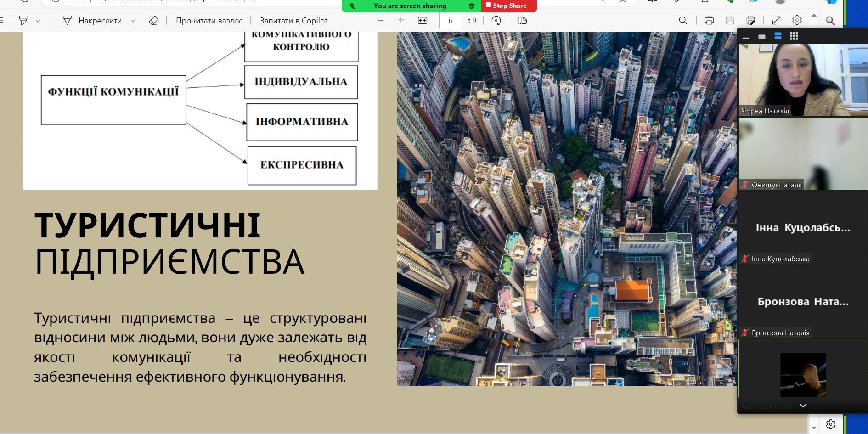The height and width of the screenshot is (434, 868).
Task: Switch Zoom video panel to grid view
Action: pos(794,36)
